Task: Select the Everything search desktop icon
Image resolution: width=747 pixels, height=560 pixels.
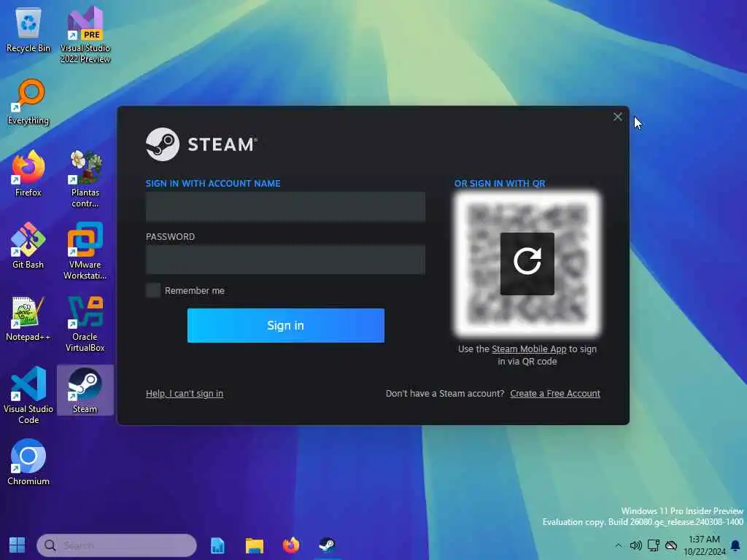Action: coord(28,102)
